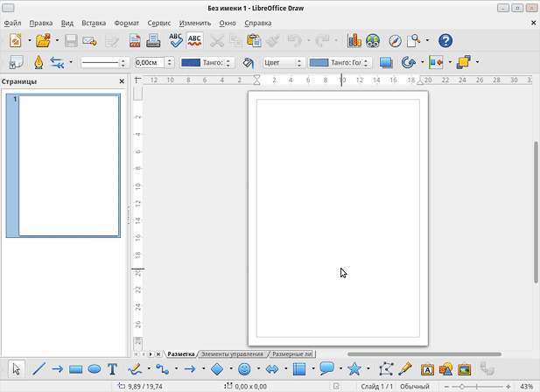This screenshot has width=540, height=392.
Task: Click the Export as PDF icon
Action: [135, 41]
